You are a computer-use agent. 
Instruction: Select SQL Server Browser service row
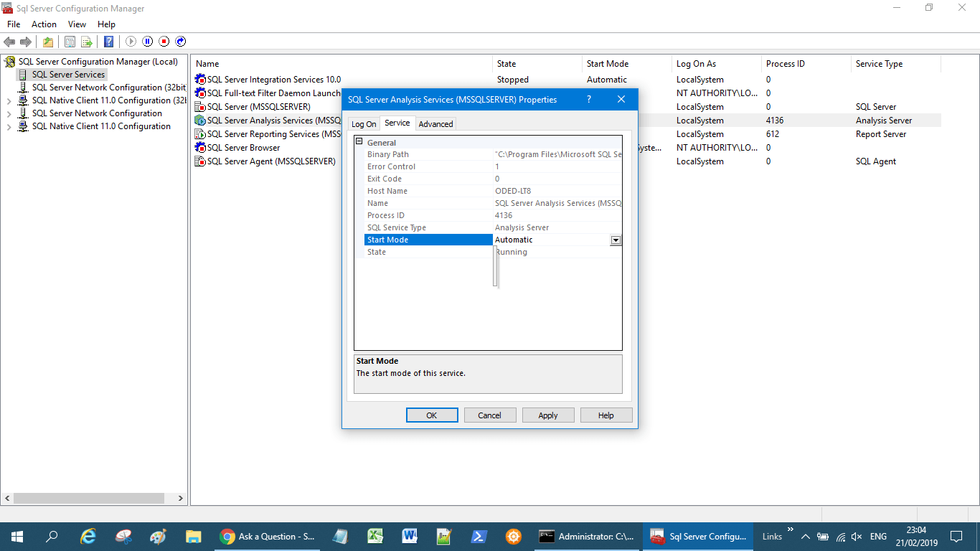coord(243,148)
